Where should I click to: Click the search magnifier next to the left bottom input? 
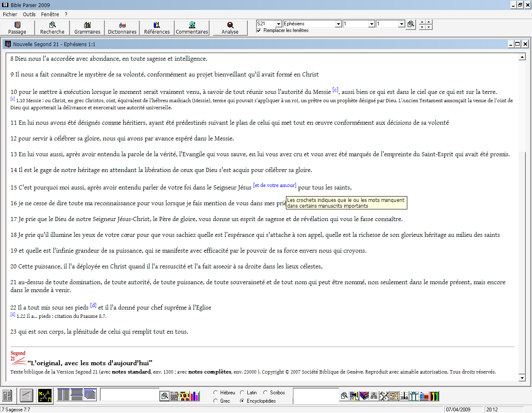pos(165,396)
